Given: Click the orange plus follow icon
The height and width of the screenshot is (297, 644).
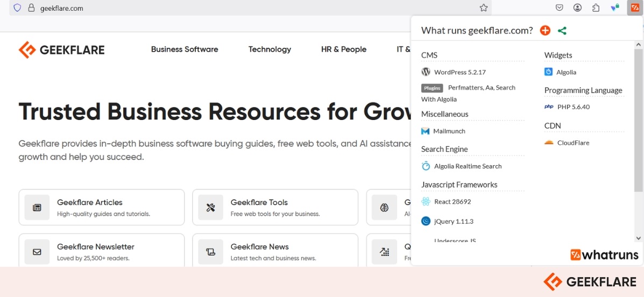Looking at the screenshot, I should click(x=545, y=30).
